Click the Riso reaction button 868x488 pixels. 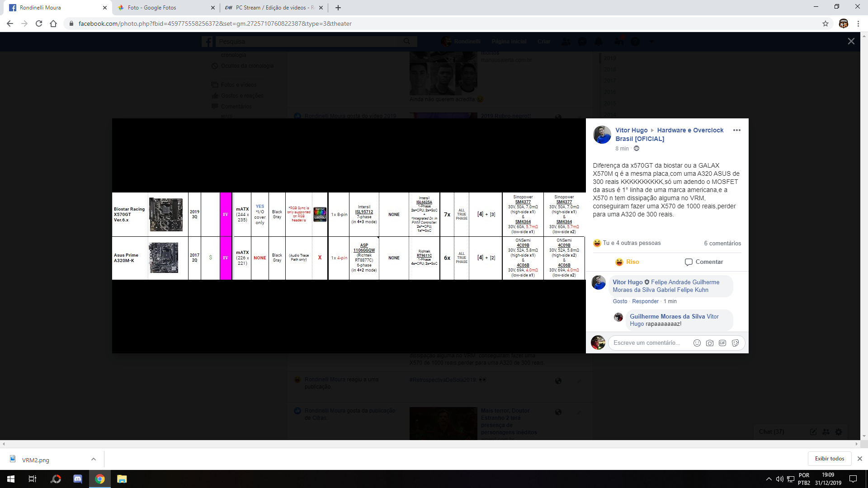(x=627, y=262)
